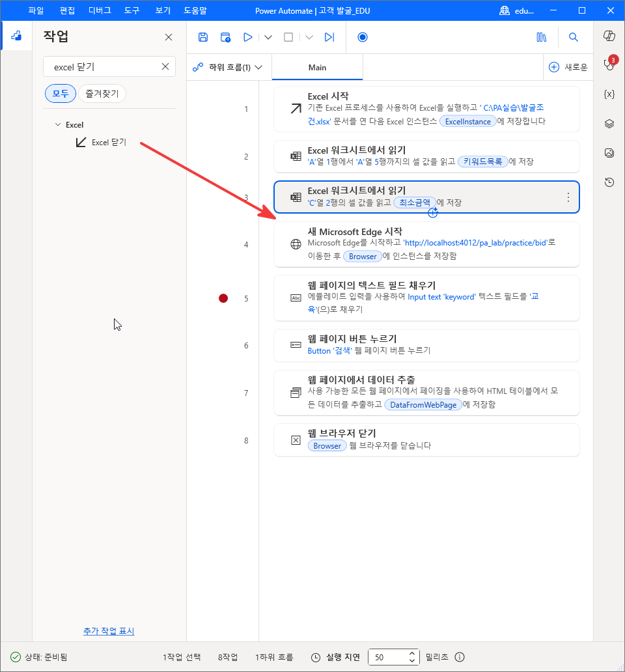Image resolution: width=625 pixels, height=672 pixels.
Task: Close the 작업 panel
Action: (x=169, y=37)
